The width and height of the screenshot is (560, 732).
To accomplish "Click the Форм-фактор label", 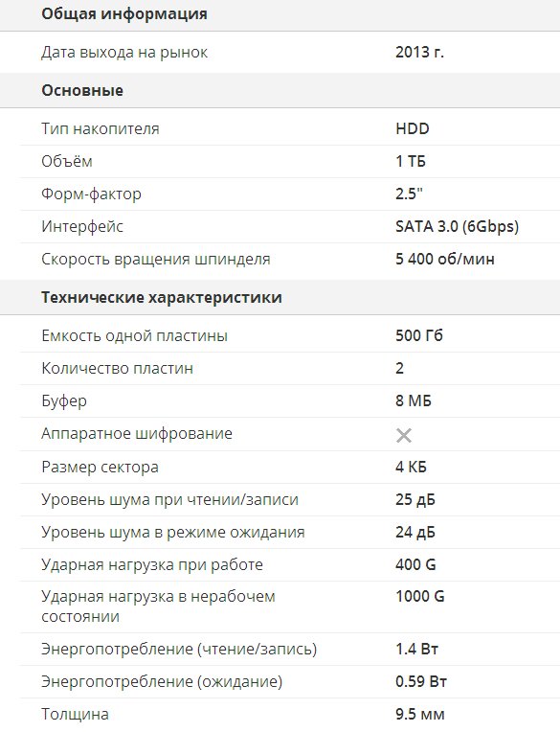I will pyautogui.click(x=91, y=194).
